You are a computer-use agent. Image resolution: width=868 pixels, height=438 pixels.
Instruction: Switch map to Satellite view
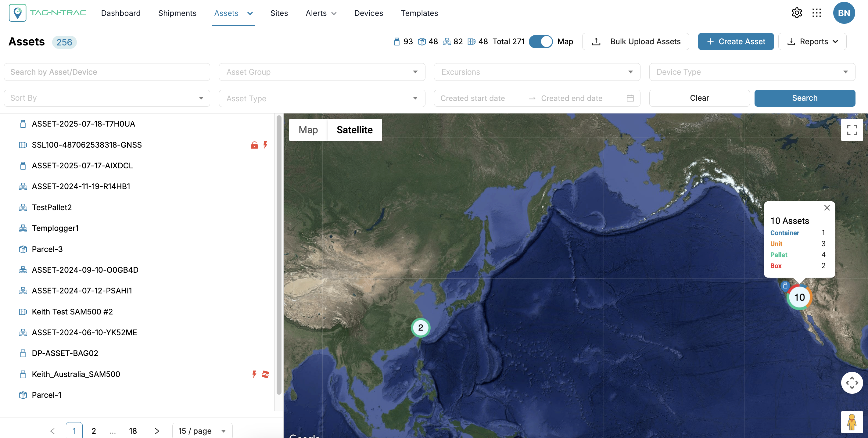tap(354, 130)
